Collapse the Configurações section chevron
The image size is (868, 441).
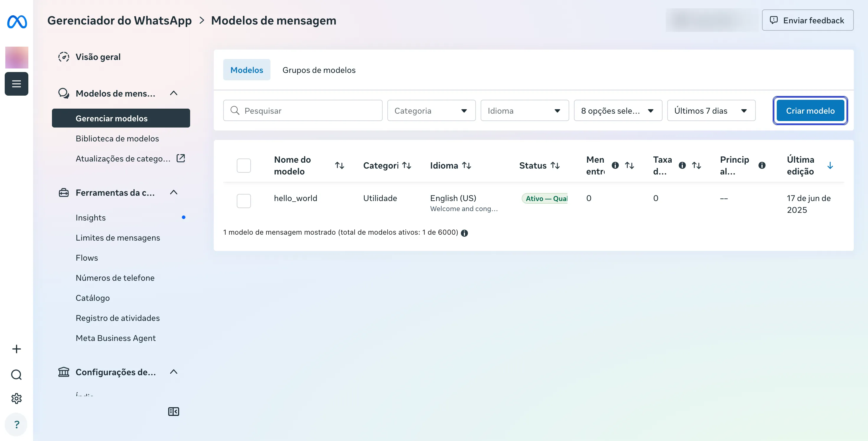click(x=174, y=372)
